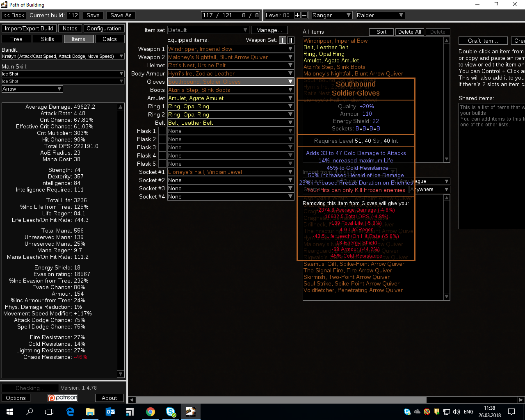Open File Explorer from taskbar
This screenshot has width=525, height=420.
point(90,412)
